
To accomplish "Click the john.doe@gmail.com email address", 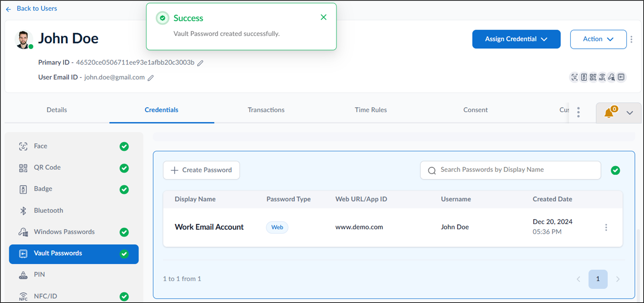I will click(114, 77).
